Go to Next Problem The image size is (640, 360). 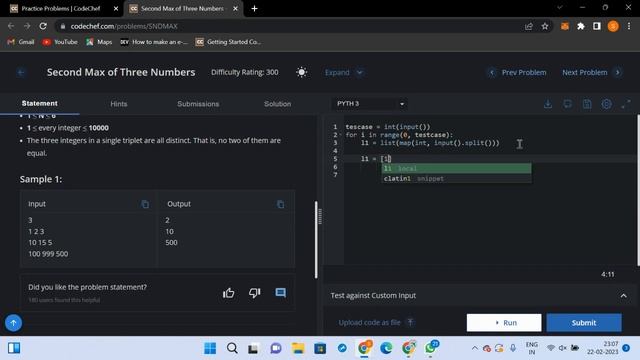[592, 73]
